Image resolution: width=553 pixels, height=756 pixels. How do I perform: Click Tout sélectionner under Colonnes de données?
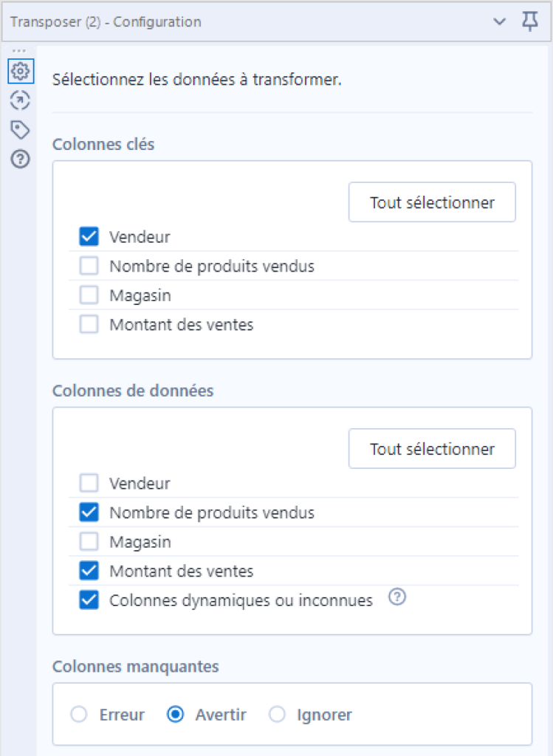(x=432, y=448)
